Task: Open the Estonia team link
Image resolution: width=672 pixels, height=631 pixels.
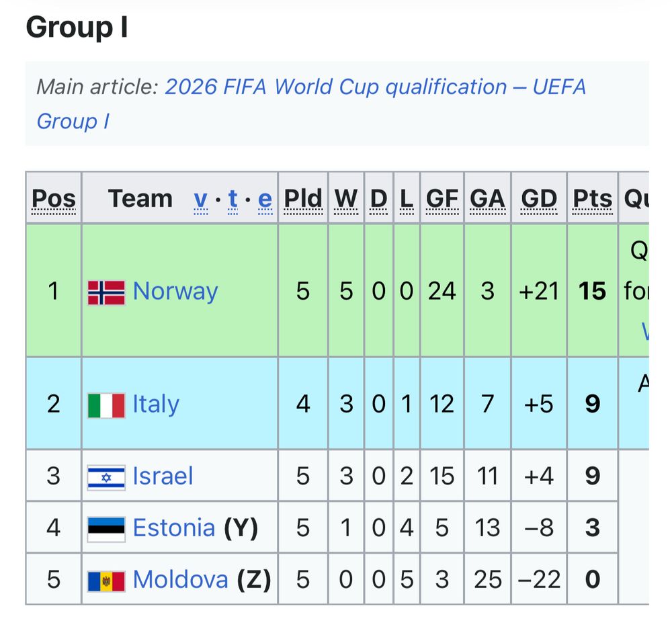Action: coord(174,528)
